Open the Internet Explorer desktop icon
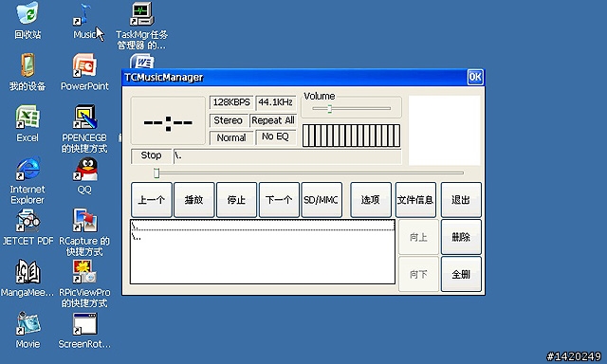The width and height of the screenshot is (607, 364). tap(28, 180)
